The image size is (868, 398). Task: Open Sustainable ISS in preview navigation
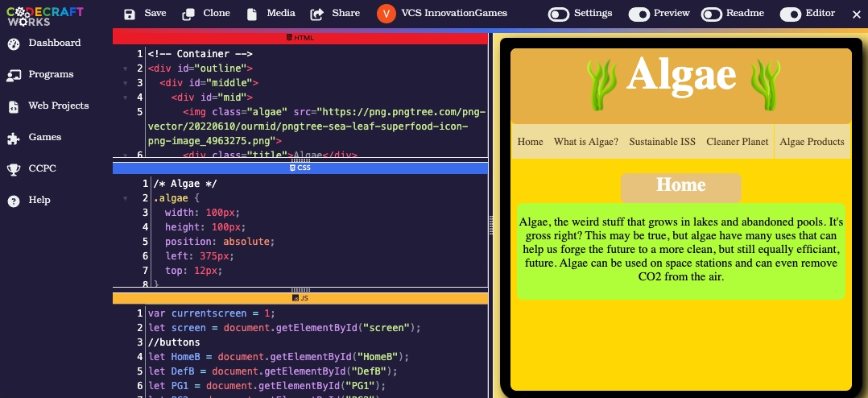(662, 142)
